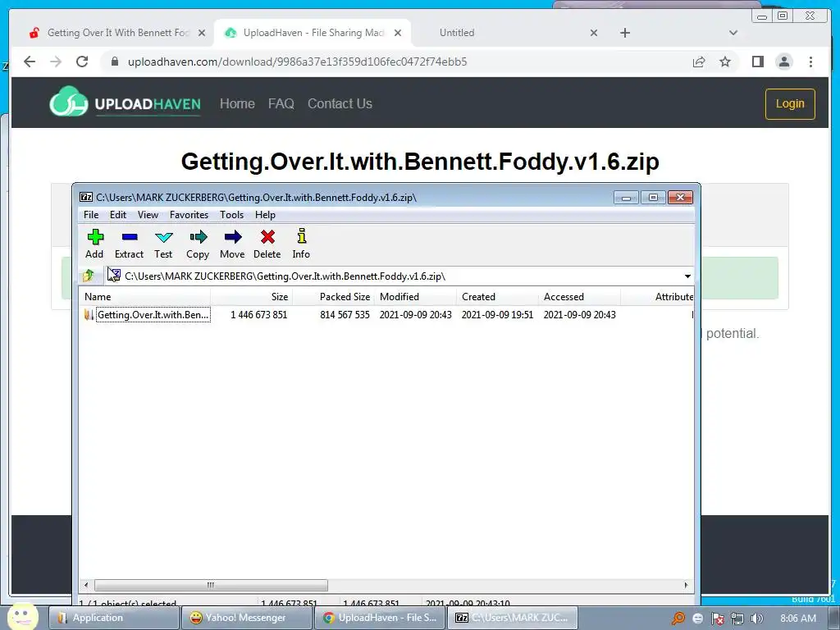This screenshot has width=840, height=630.
Task: Go back in Chrome
Action: pos(30,62)
